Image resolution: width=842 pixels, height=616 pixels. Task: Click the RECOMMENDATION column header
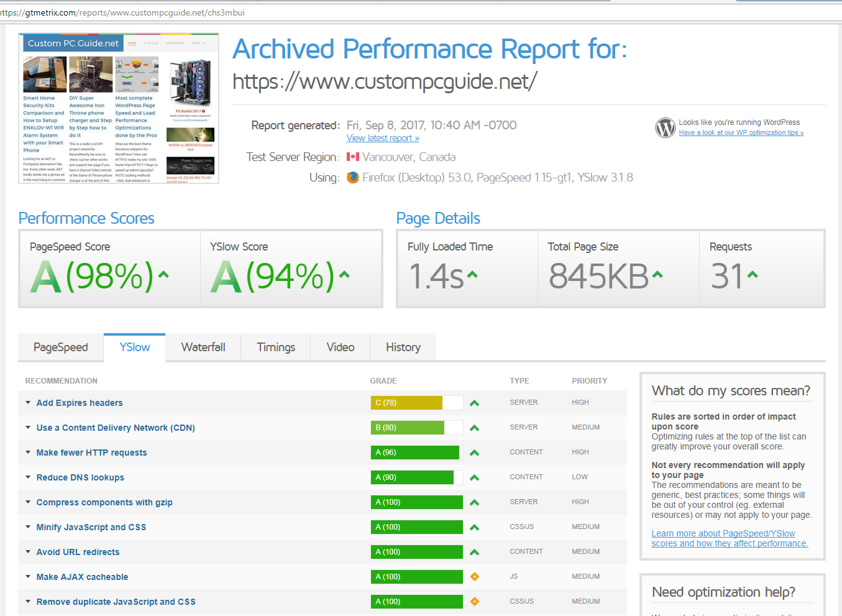point(62,381)
